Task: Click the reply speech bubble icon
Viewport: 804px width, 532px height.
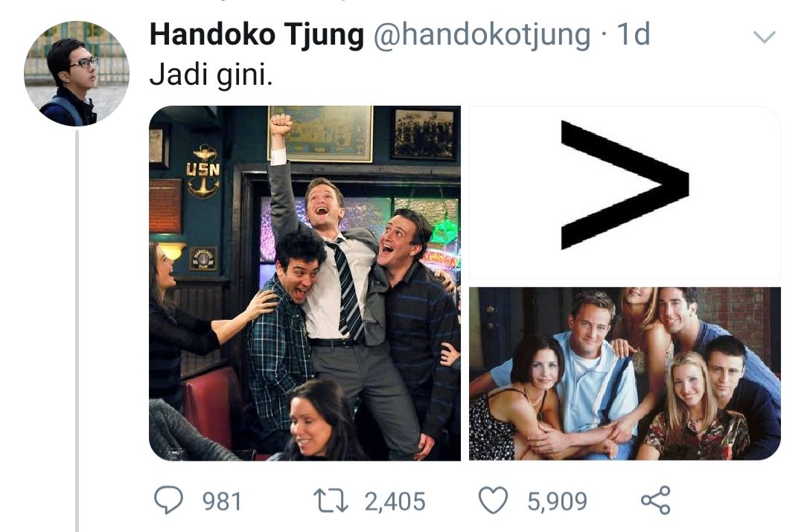Action: [169, 500]
